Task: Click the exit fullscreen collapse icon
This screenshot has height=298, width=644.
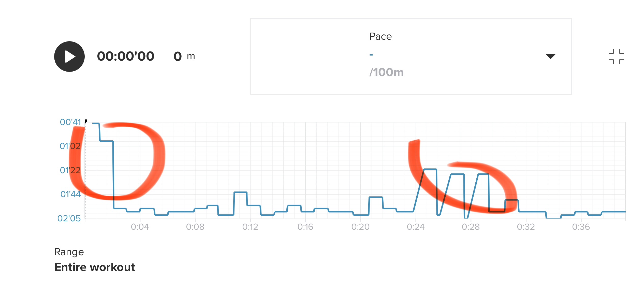Action: (x=616, y=57)
